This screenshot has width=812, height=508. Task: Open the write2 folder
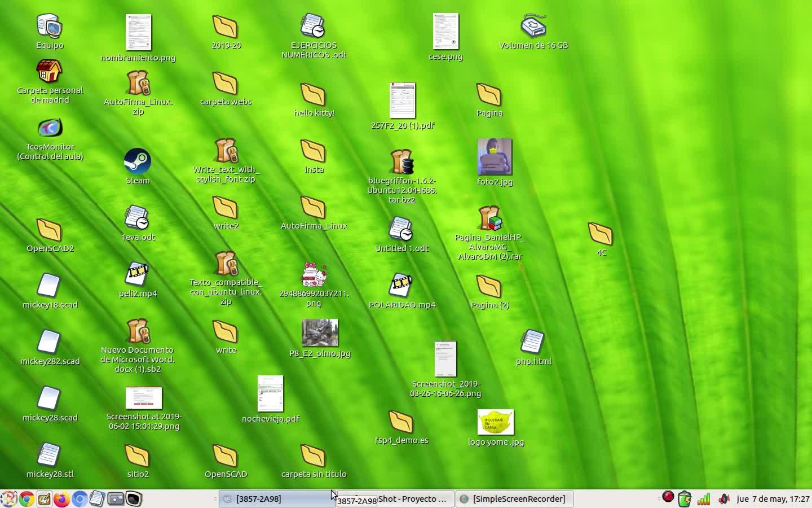click(x=226, y=207)
